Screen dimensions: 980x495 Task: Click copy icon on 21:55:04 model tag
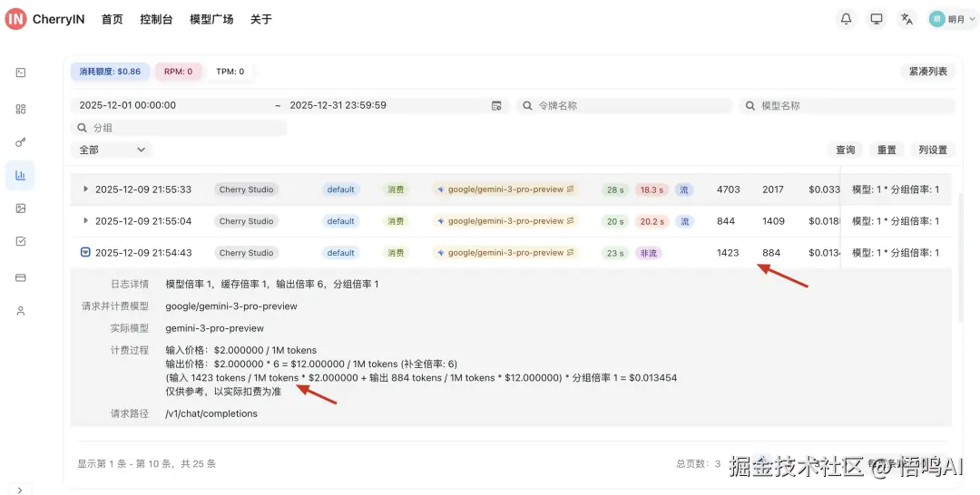pos(571,221)
